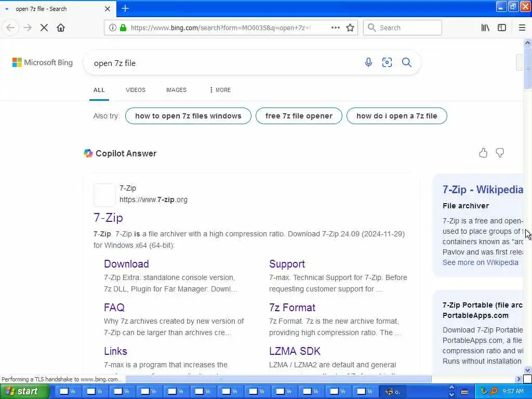Dislike the Copilot Answer with thumbs down

500,153
